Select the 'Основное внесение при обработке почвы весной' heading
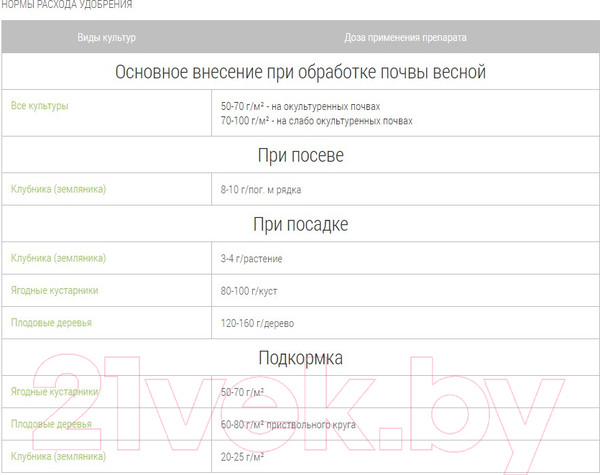Viewport: 600px width, 475px height. 300,72
